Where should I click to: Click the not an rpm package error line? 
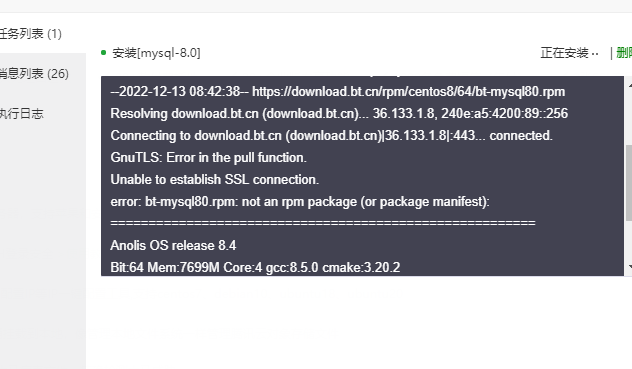pos(300,201)
